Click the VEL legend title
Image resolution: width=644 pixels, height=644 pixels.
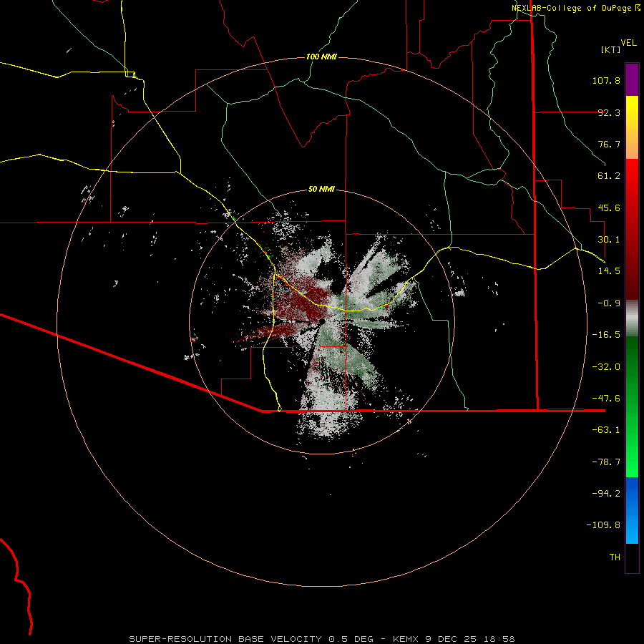coord(628,43)
